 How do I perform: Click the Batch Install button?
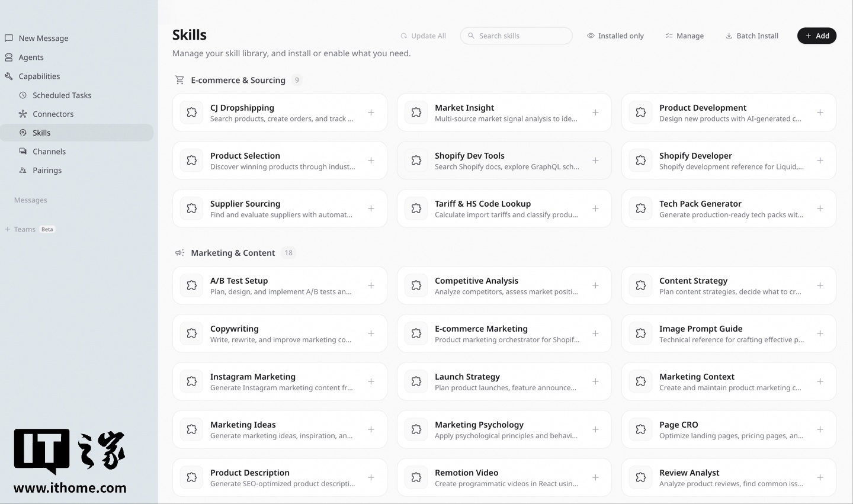tap(752, 36)
